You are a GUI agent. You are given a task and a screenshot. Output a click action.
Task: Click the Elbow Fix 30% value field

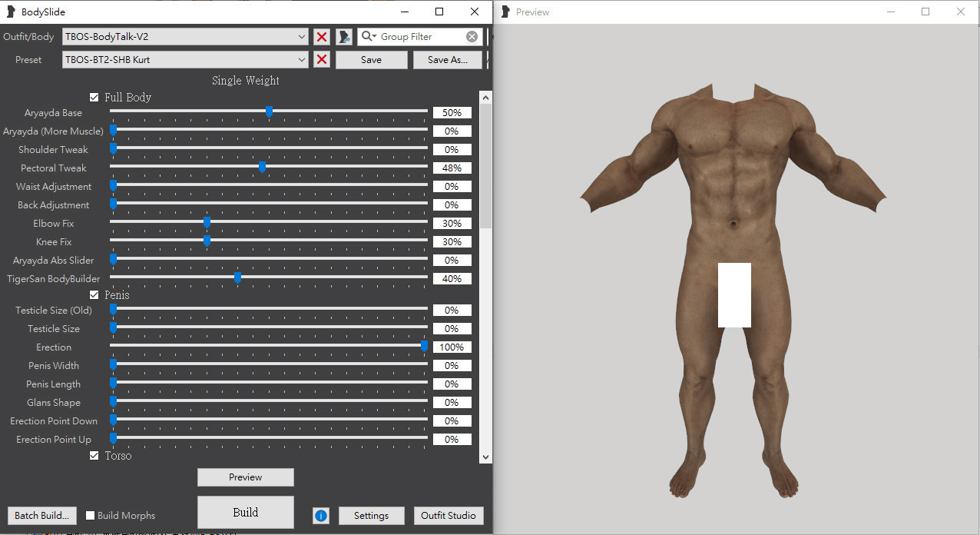[x=452, y=224]
